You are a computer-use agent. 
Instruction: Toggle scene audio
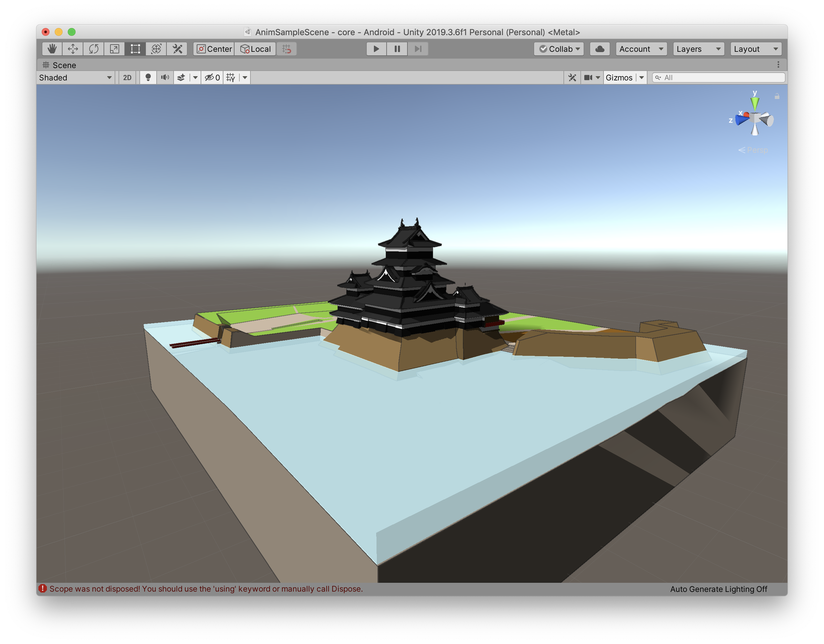(165, 78)
